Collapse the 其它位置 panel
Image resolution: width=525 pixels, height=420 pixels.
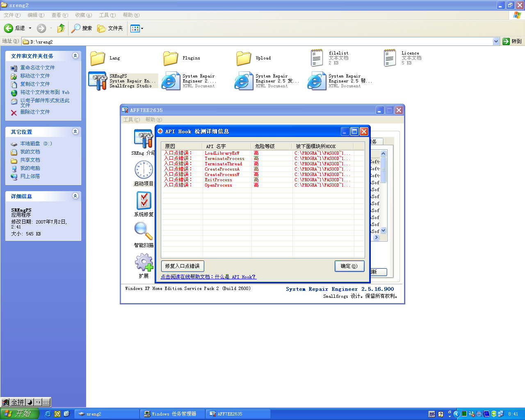pyautogui.click(x=75, y=132)
